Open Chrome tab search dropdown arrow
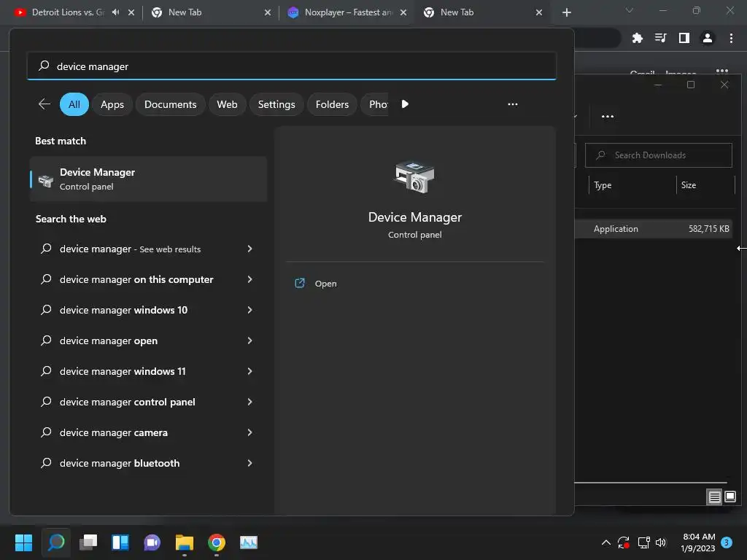This screenshot has height=560, width=747. tap(630, 10)
